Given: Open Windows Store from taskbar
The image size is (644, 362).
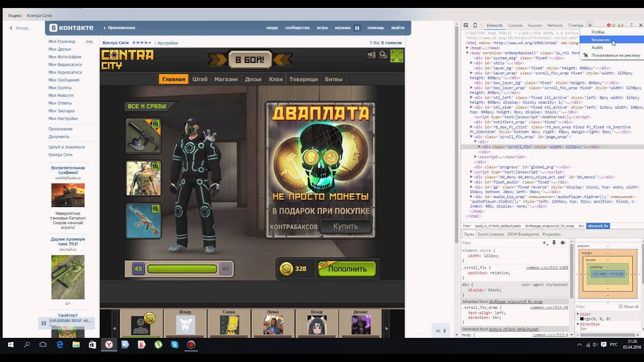Looking at the screenshot, I should coord(93,345).
